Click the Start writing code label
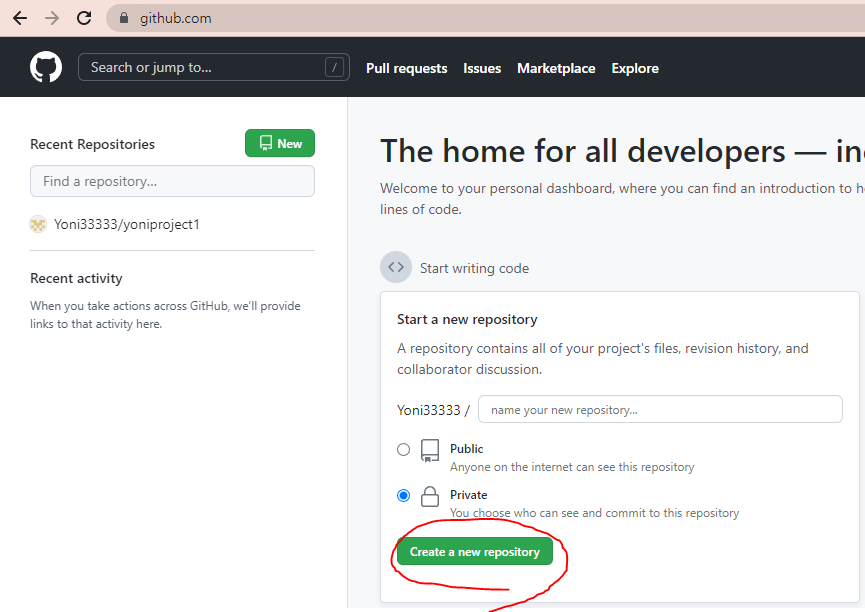 [x=474, y=268]
